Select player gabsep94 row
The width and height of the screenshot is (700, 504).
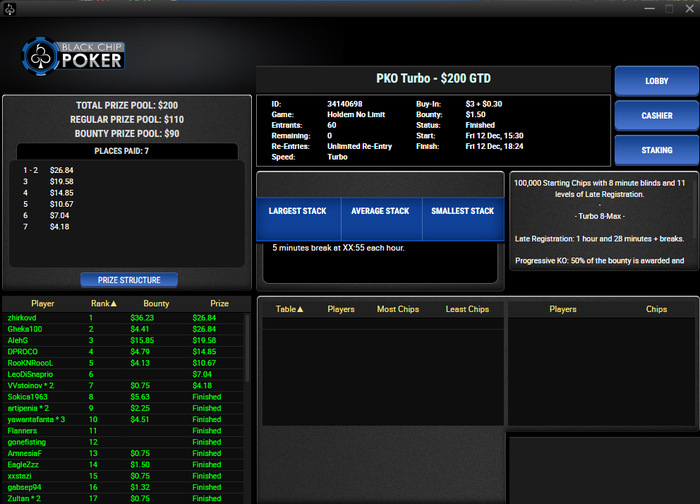(x=124, y=487)
